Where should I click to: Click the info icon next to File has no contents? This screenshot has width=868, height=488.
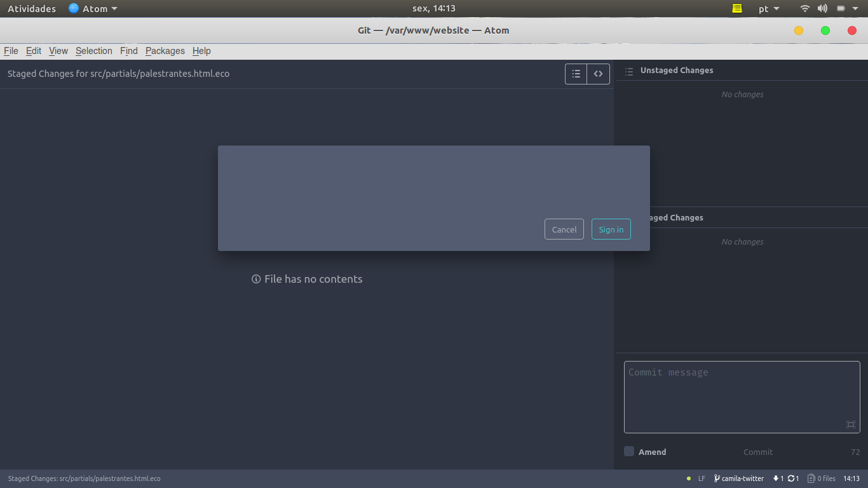[256, 279]
